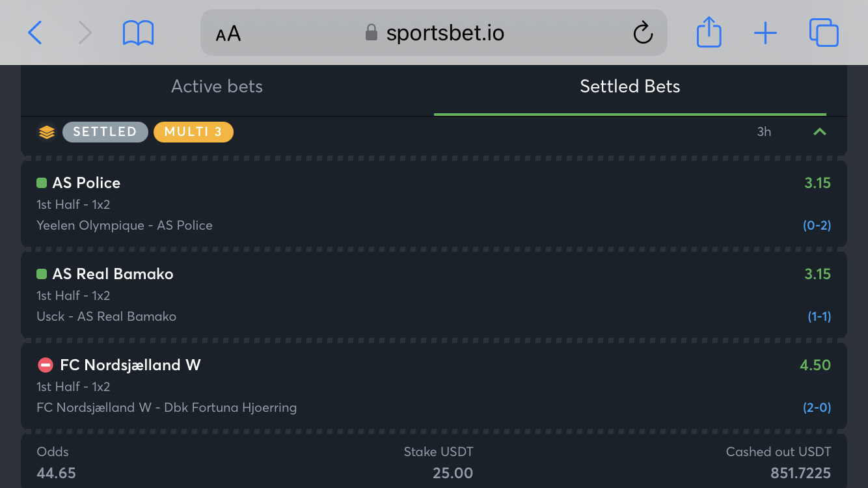This screenshot has width=868, height=488.
Task: Open the tab overview icon
Action: 824,33
